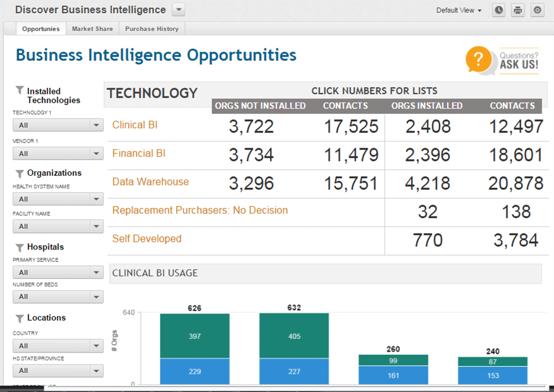Open the Health System Name dropdown
The width and height of the screenshot is (554, 392).
[x=58, y=199]
